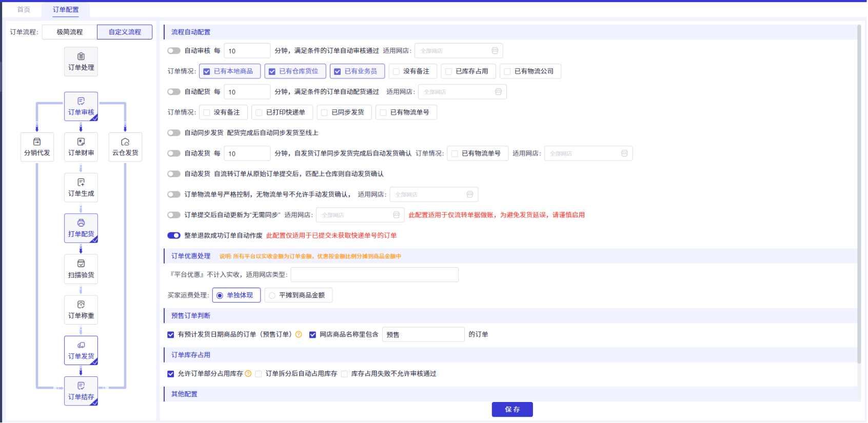868x423 pixels.
Task: Uncheck 已有业务员 checkbox
Action: [x=337, y=71]
